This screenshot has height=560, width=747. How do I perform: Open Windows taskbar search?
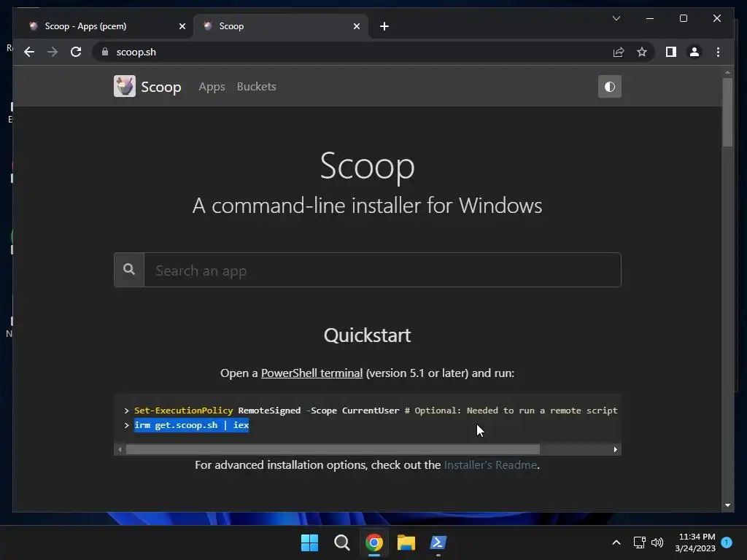[341, 542]
